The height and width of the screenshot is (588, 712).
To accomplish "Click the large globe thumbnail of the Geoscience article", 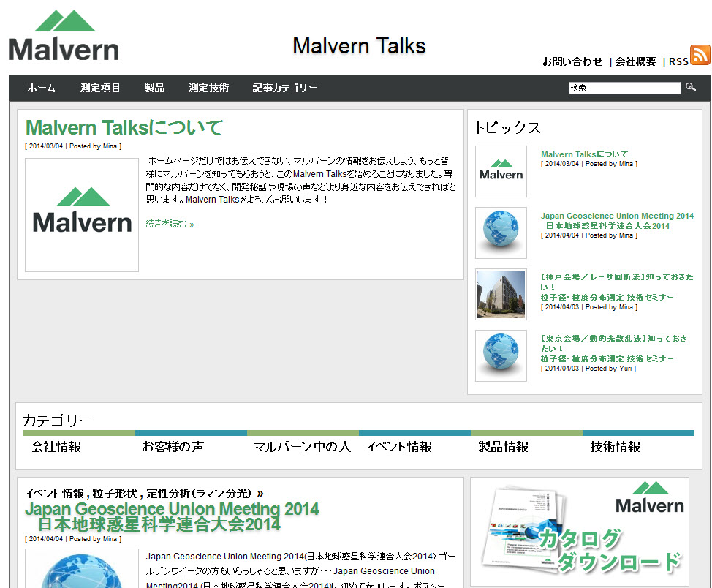I will pos(82,568).
